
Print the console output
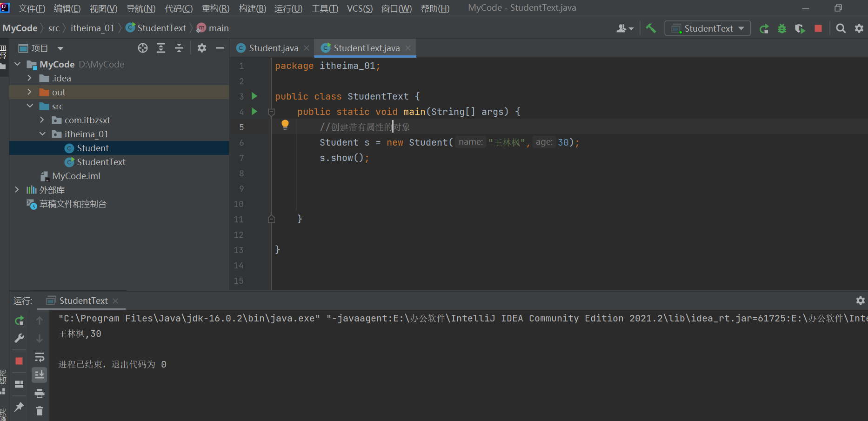point(40,393)
